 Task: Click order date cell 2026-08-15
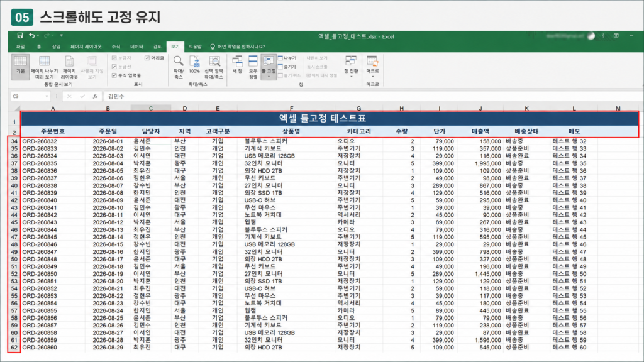108,244
